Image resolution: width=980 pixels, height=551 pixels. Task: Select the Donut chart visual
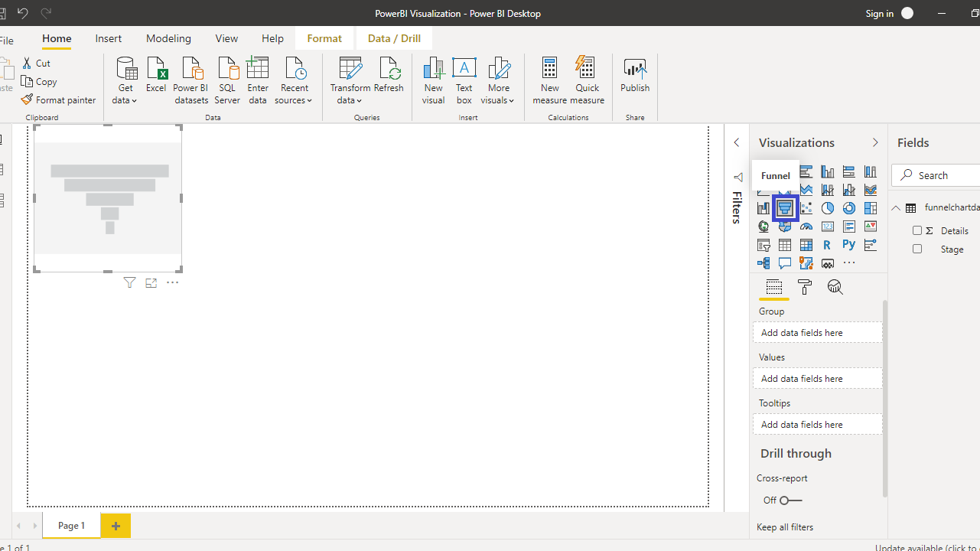click(x=849, y=208)
